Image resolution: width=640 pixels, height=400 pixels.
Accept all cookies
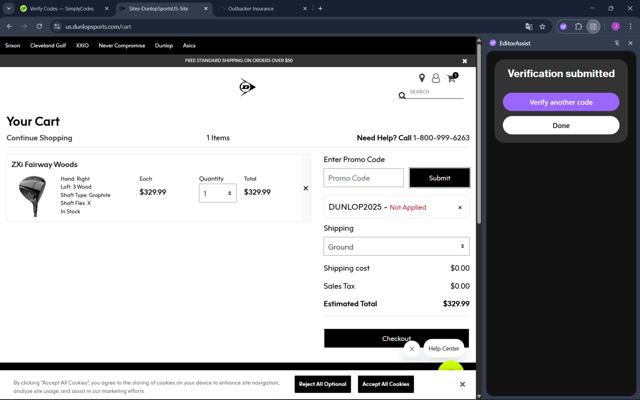386,384
